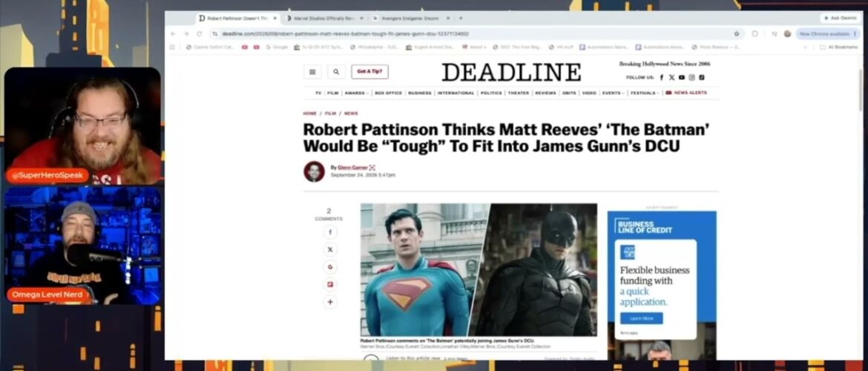Click the browser forward arrow
Viewport: 868px width, 371px height.
(186, 34)
